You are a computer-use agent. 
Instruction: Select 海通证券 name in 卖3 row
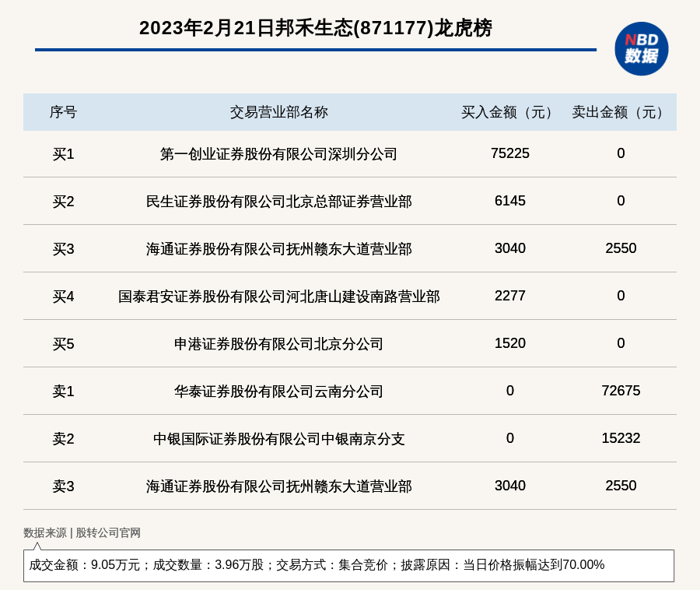point(279,486)
